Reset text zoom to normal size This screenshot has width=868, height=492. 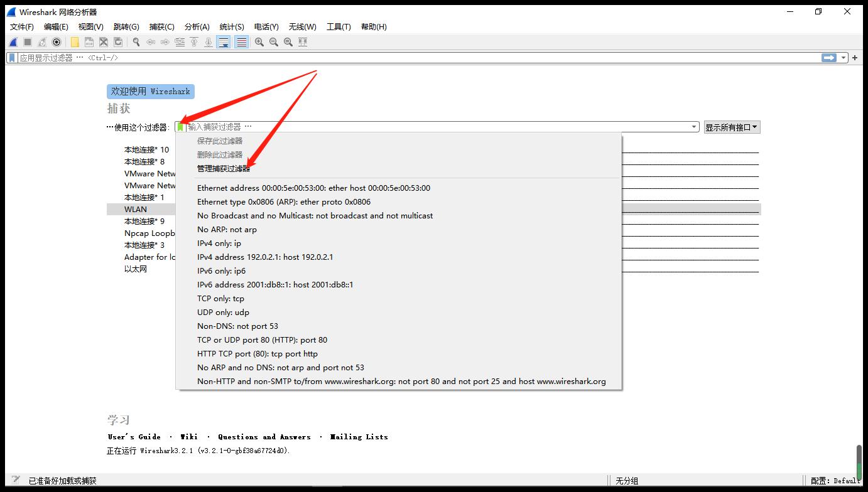pos(288,42)
